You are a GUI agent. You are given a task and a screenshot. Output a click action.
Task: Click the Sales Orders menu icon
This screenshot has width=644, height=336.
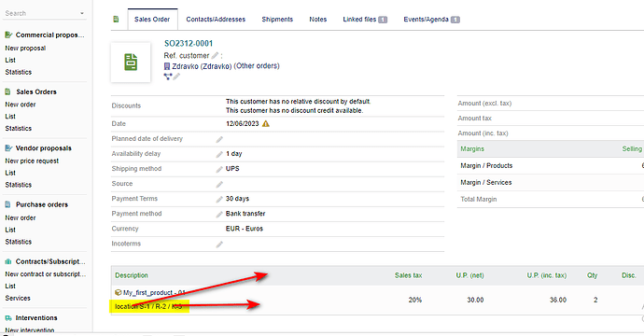click(x=7, y=91)
